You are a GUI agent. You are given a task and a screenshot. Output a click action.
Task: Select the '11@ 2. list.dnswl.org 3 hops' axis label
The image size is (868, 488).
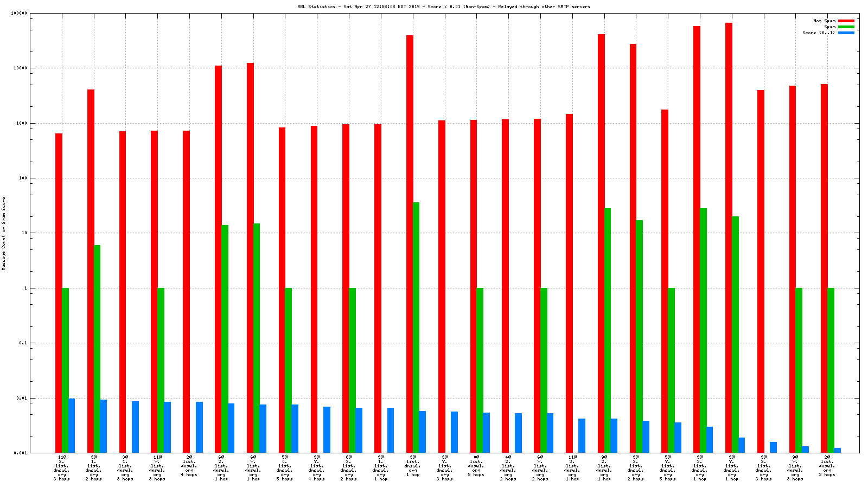pos(62,468)
